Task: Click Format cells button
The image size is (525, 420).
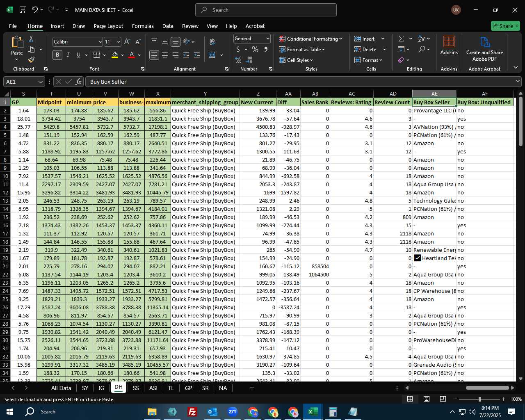Action: [x=368, y=60]
